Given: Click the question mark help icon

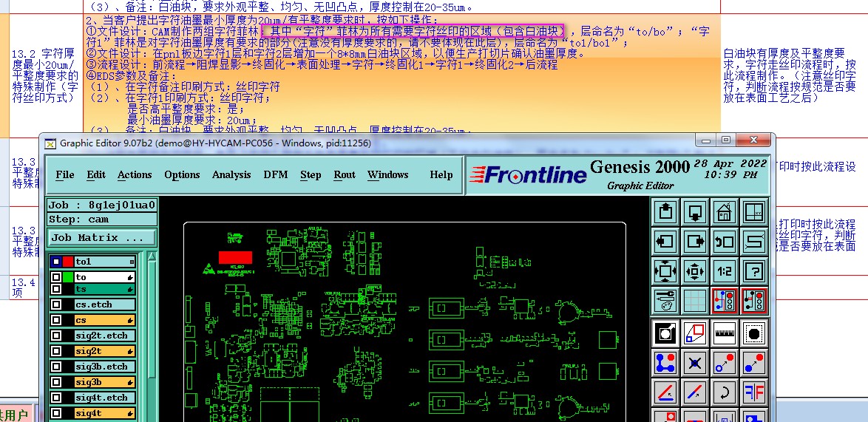Looking at the screenshot, I should pos(753,271).
